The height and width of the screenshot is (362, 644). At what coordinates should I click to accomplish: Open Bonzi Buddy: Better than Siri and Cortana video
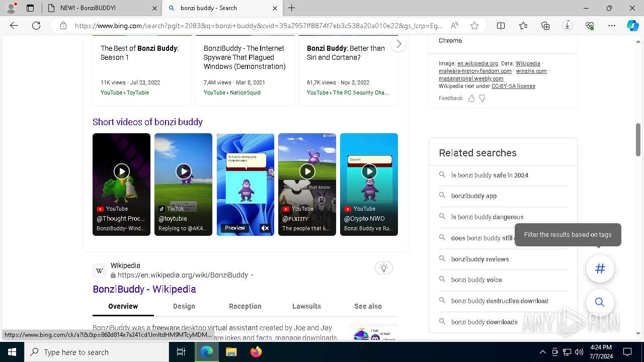pyautogui.click(x=346, y=53)
